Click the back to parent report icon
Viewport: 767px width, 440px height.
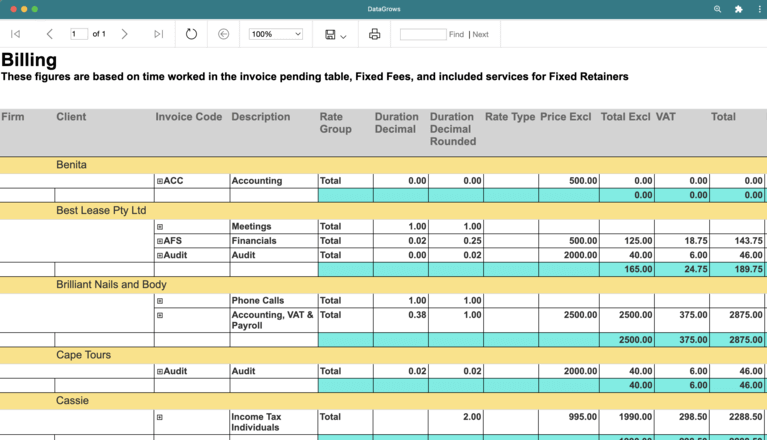(223, 34)
